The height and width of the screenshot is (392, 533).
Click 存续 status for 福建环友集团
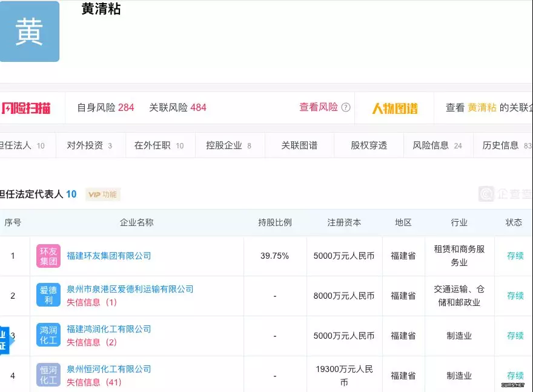click(515, 256)
